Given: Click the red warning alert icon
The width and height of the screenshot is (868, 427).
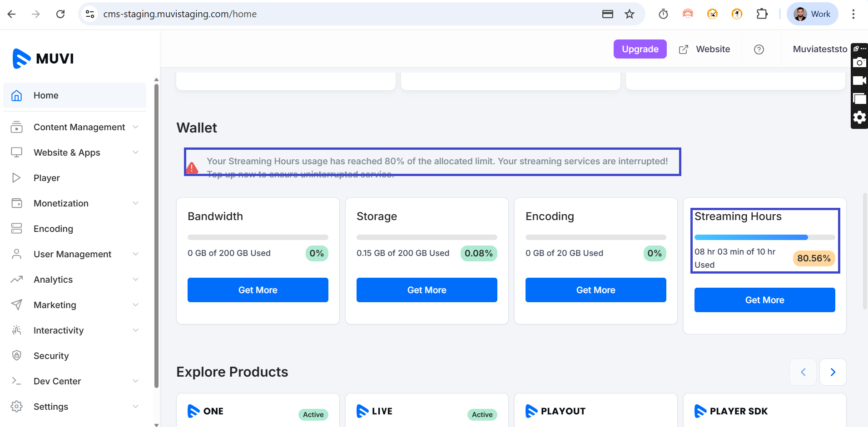Looking at the screenshot, I should tap(192, 168).
